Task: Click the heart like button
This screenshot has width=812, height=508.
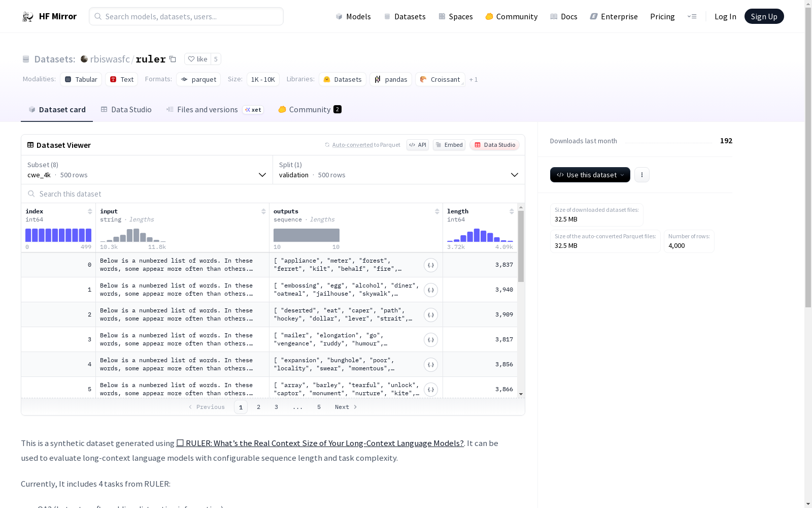Action: coord(197,59)
